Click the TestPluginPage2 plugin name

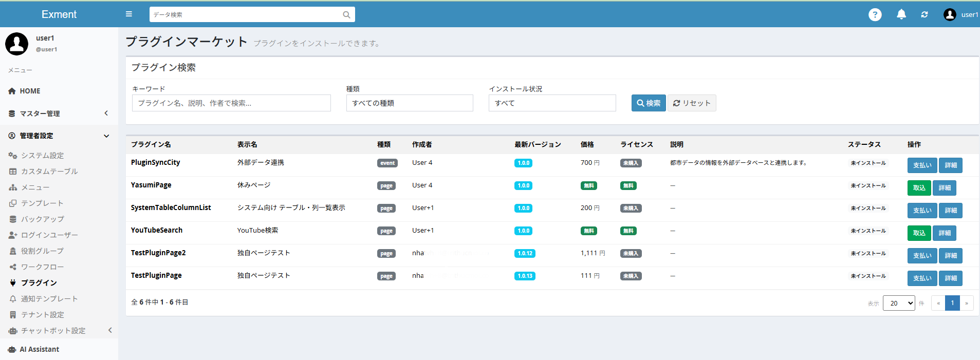(x=158, y=253)
